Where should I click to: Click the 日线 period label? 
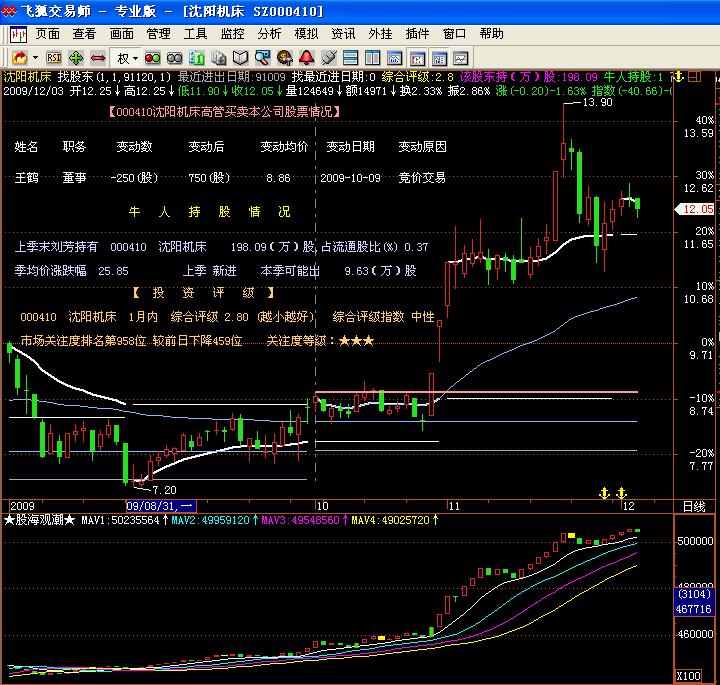(694, 507)
